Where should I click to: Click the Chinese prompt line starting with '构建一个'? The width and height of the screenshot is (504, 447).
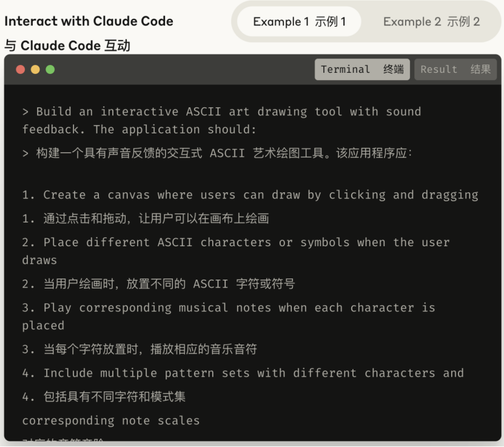tap(217, 153)
